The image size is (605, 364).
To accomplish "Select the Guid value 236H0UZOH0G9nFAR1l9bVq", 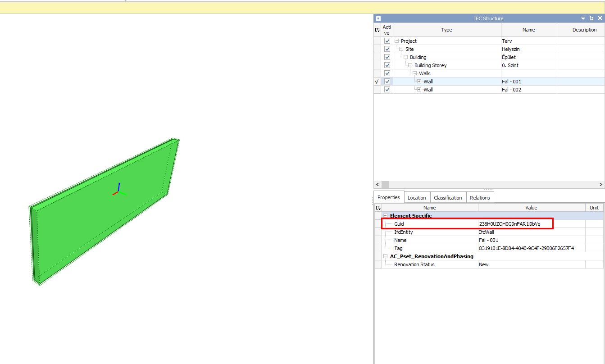I will click(509, 224).
